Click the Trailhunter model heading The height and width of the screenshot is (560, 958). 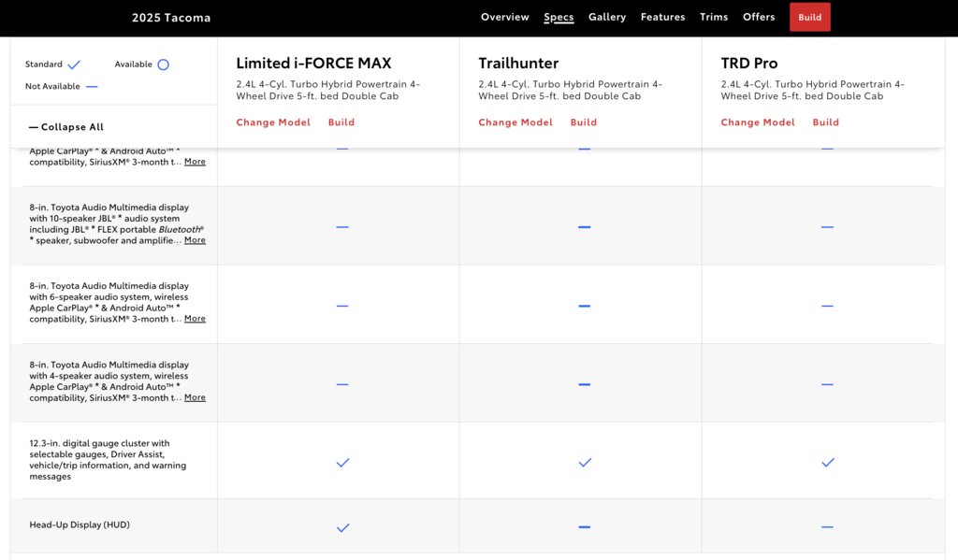[x=518, y=63]
